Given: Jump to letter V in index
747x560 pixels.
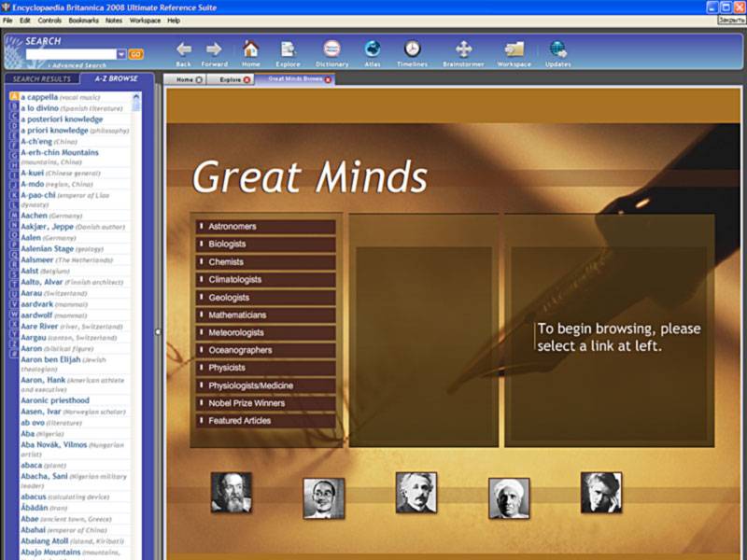Looking at the screenshot, I should pos(14,304).
